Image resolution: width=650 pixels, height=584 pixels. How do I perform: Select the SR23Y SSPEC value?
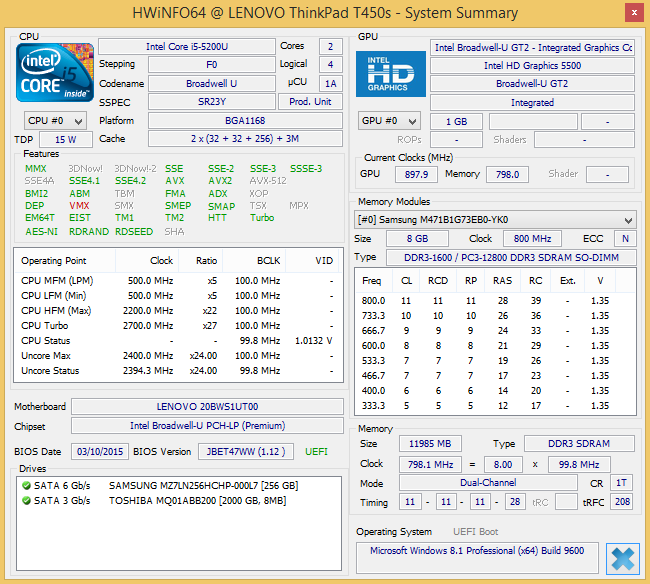tap(212, 102)
